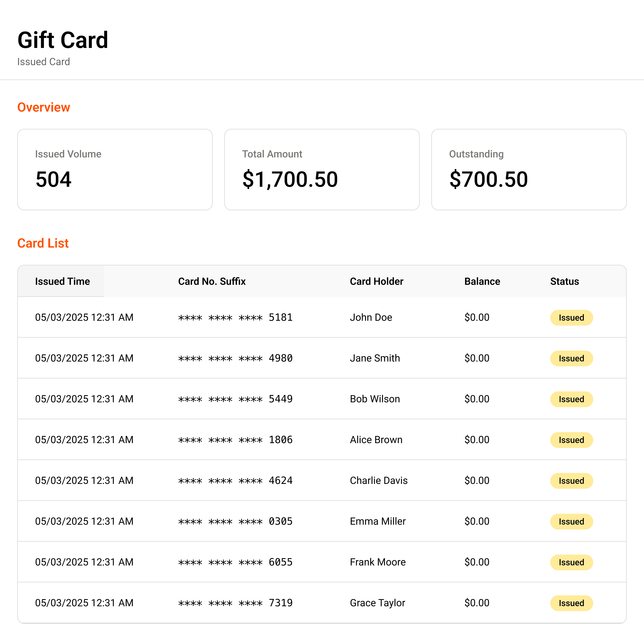This screenshot has height=644, width=644.
Task: Open the Total Amount overview card
Action: (322, 170)
